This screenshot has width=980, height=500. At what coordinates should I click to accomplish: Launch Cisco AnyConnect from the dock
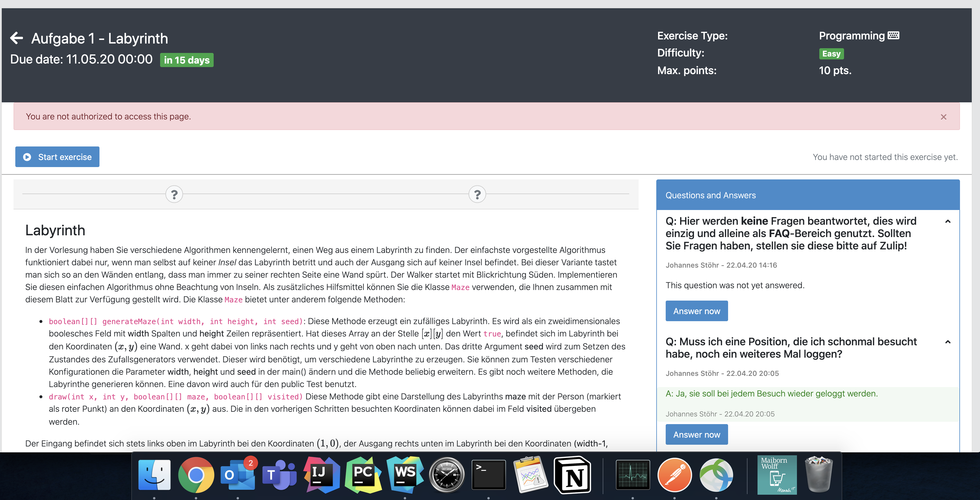717,475
